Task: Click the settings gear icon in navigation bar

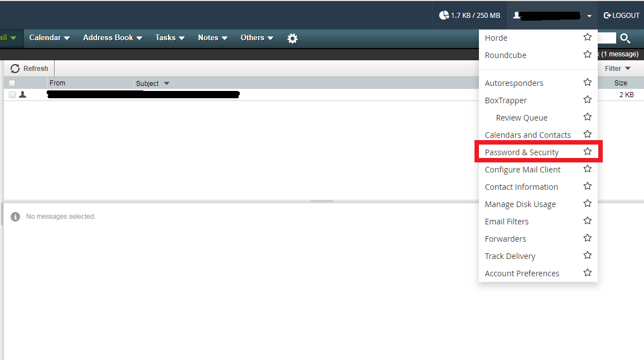Action: pos(292,39)
